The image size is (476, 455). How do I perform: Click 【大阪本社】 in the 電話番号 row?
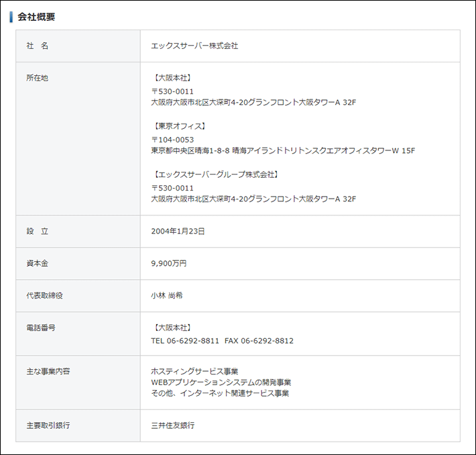pos(172,328)
